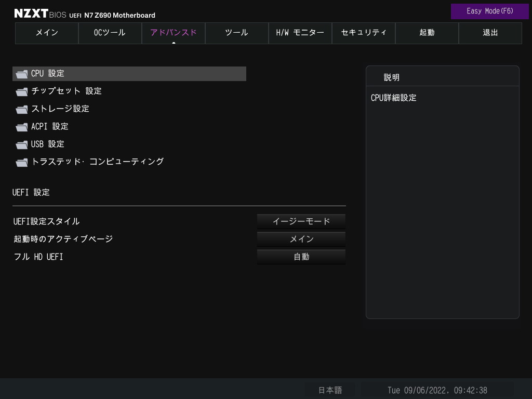Image resolution: width=532 pixels, height=399 pixels.
Task: Click the date and time display
Action: (x=437, y=390)
